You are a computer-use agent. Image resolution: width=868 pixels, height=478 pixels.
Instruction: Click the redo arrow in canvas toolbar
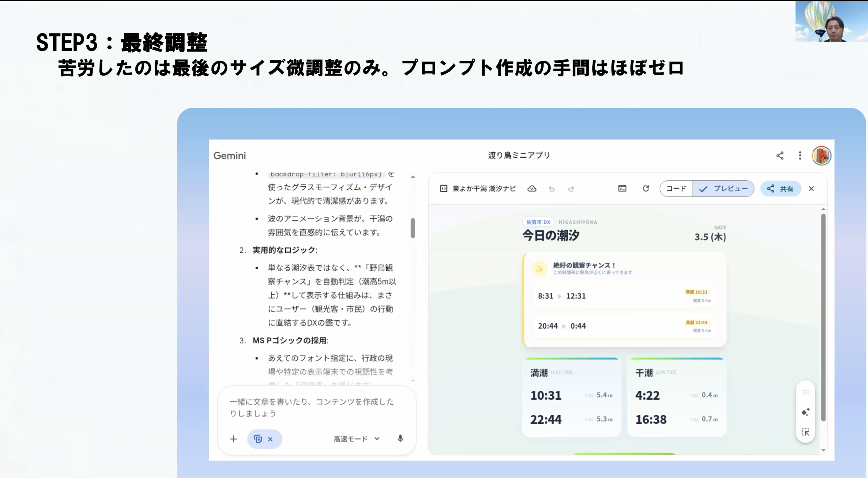(571, 189)
